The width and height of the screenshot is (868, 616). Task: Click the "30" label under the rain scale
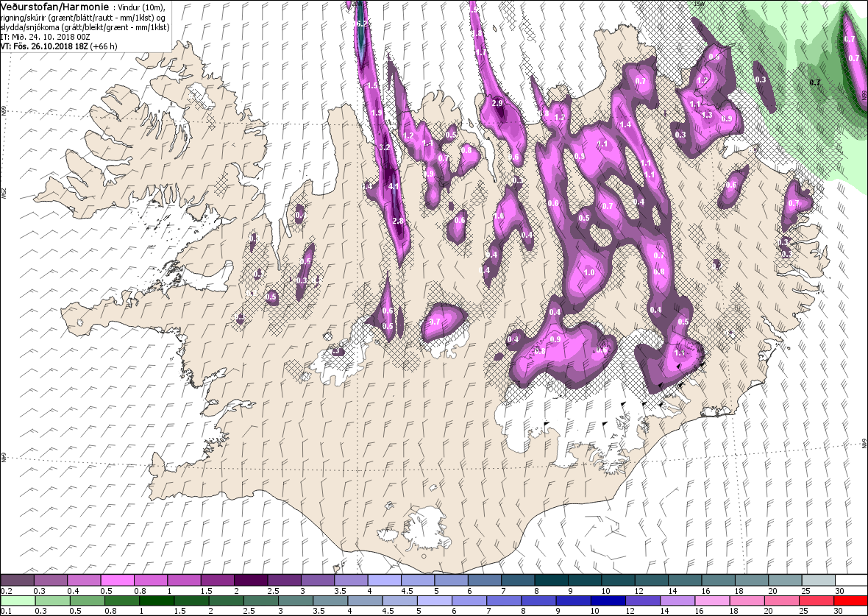pos(838,611)
